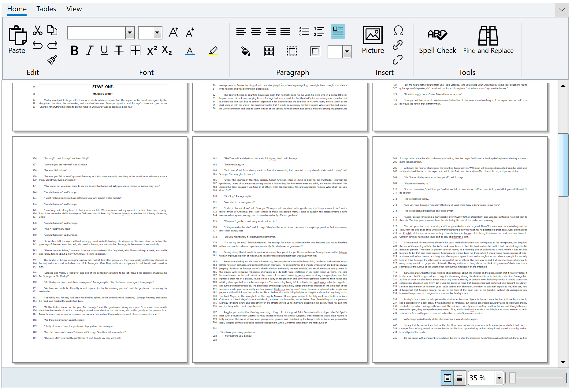572x392 pixels.
Task: Click the paragraph shading paint bucket
Action: (x=246, y=51)
